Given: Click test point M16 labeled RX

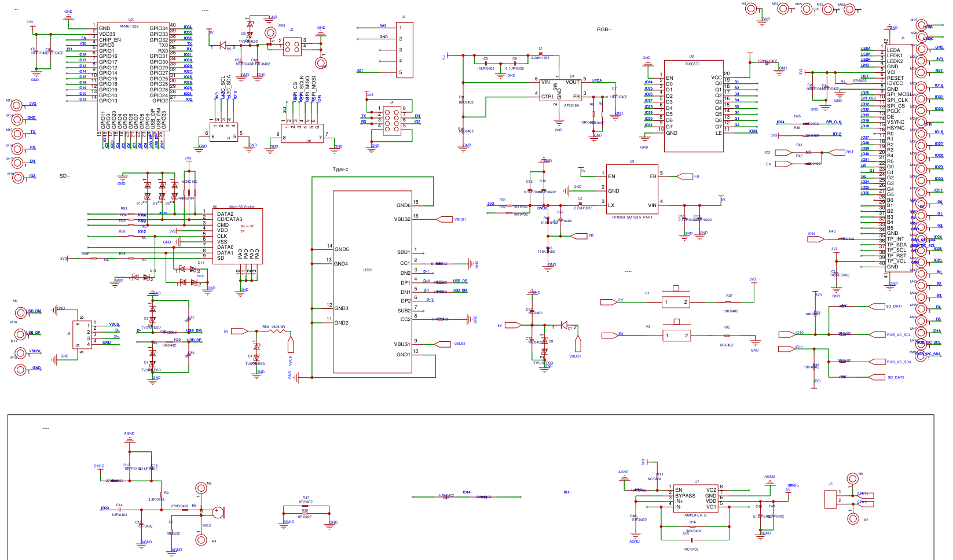Looking at the screenshot, I should click(18, 149).
